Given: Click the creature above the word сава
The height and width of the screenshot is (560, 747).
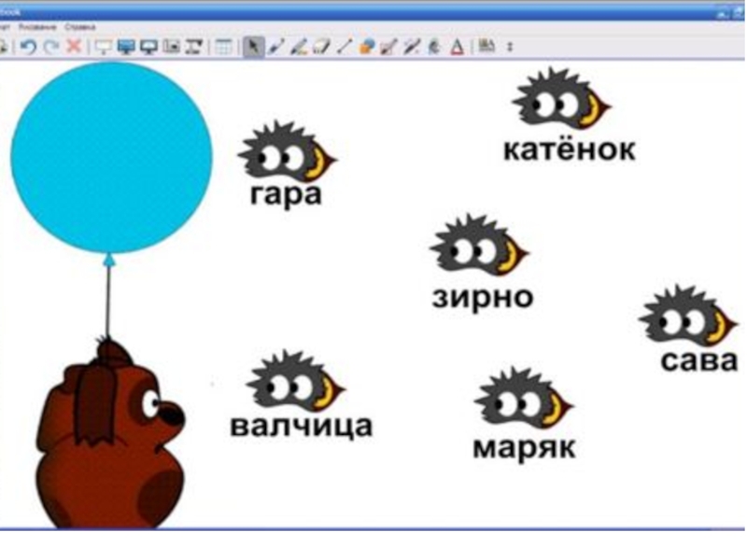Looking at the screenshot, I should (x=688, y=316).
